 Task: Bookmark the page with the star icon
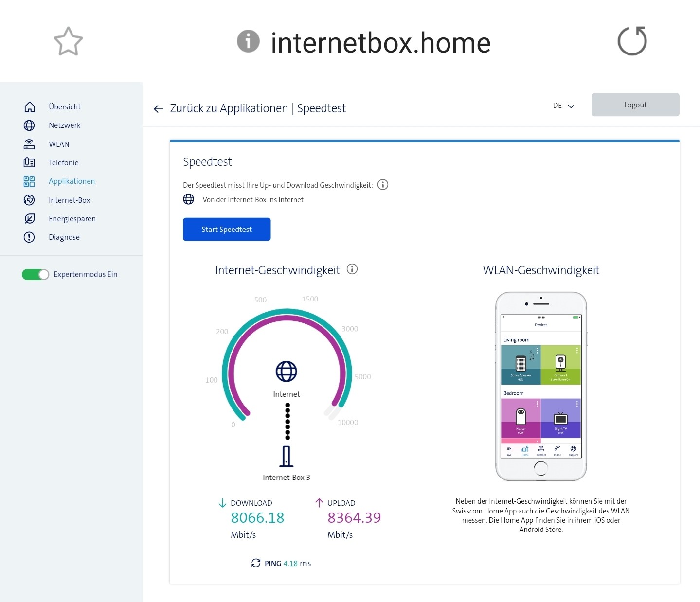point(68,41)
